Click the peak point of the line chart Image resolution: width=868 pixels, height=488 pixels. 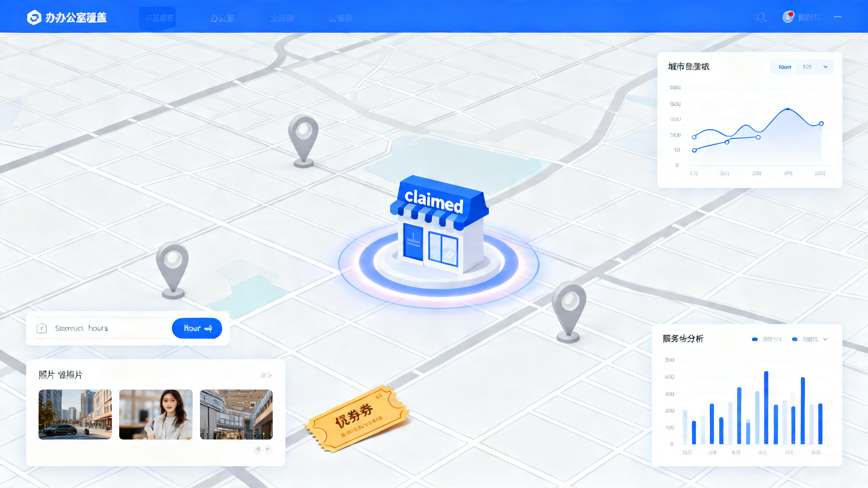point(788,109)
